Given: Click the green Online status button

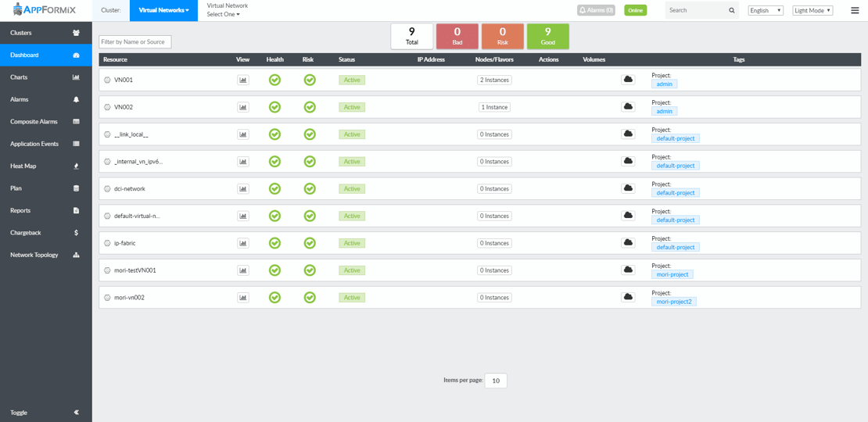Looking at the screenshot, I should (635, 10).
